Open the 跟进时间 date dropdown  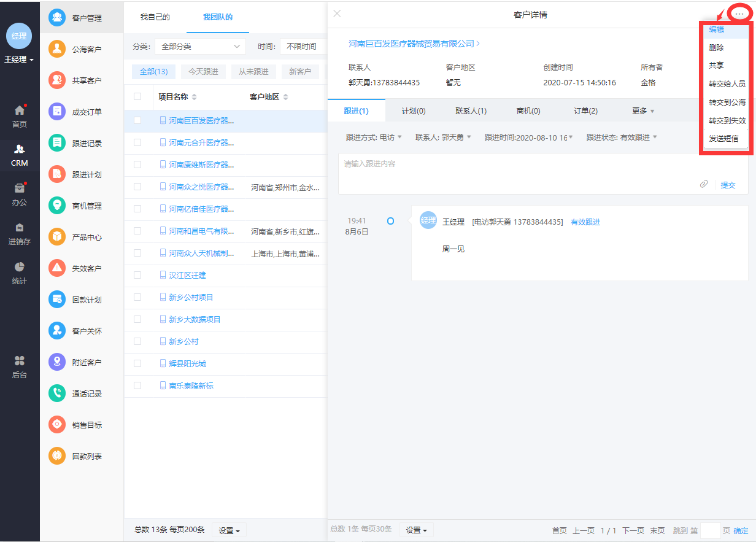pos(528,137)
